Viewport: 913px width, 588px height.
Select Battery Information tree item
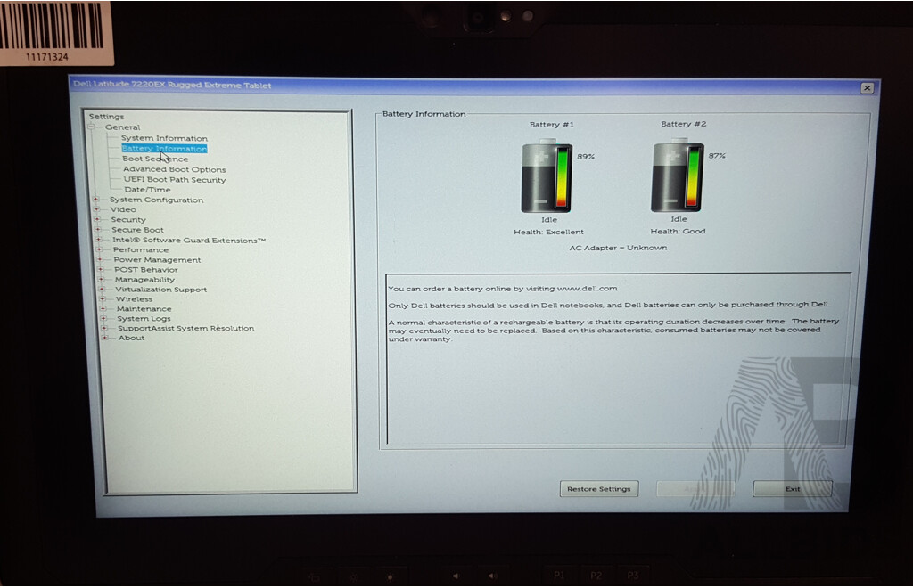164,149
